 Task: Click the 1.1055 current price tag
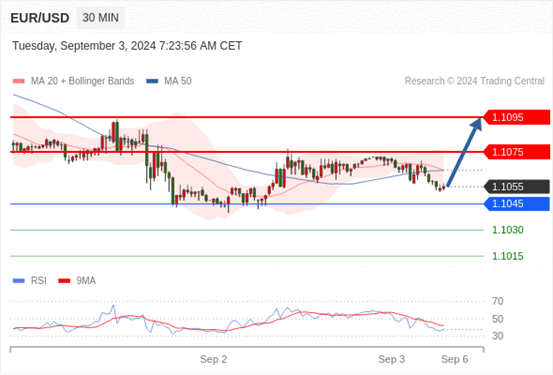(x=516, y=187)
